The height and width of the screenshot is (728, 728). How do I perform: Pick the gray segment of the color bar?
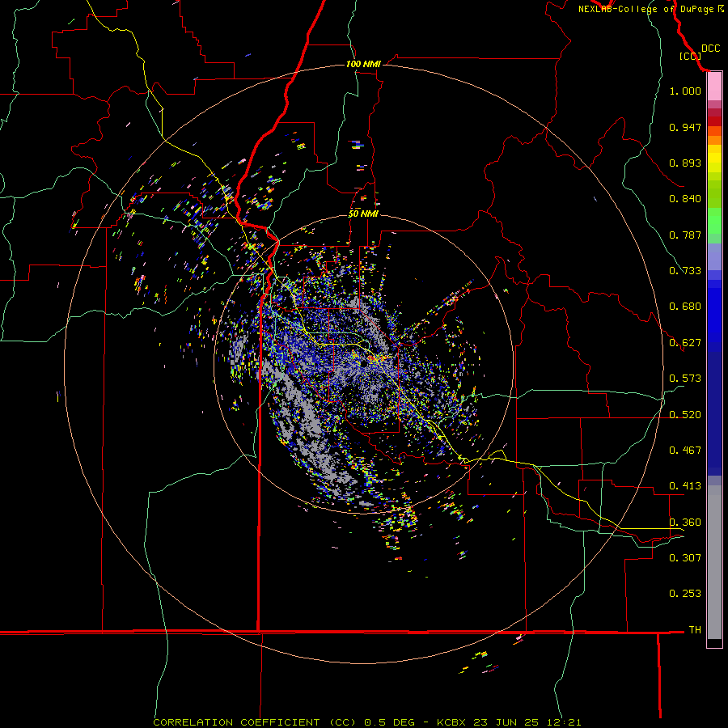[714, 562]
